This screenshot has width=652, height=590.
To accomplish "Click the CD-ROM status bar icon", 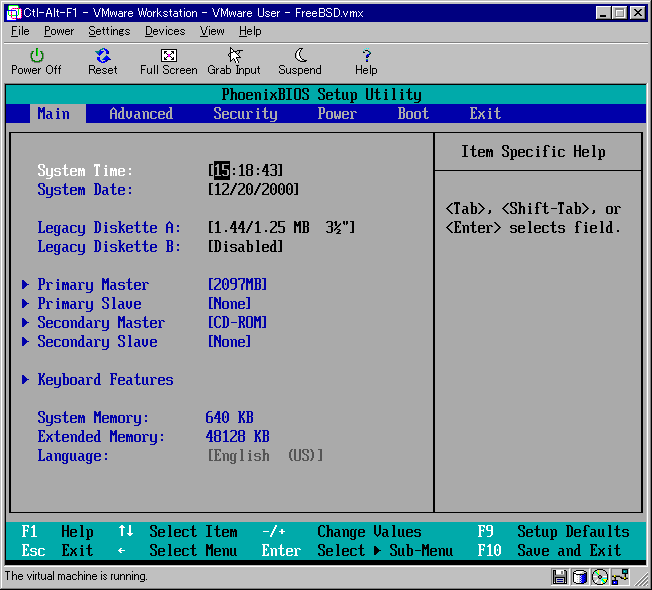I will (x=600, y=577).
